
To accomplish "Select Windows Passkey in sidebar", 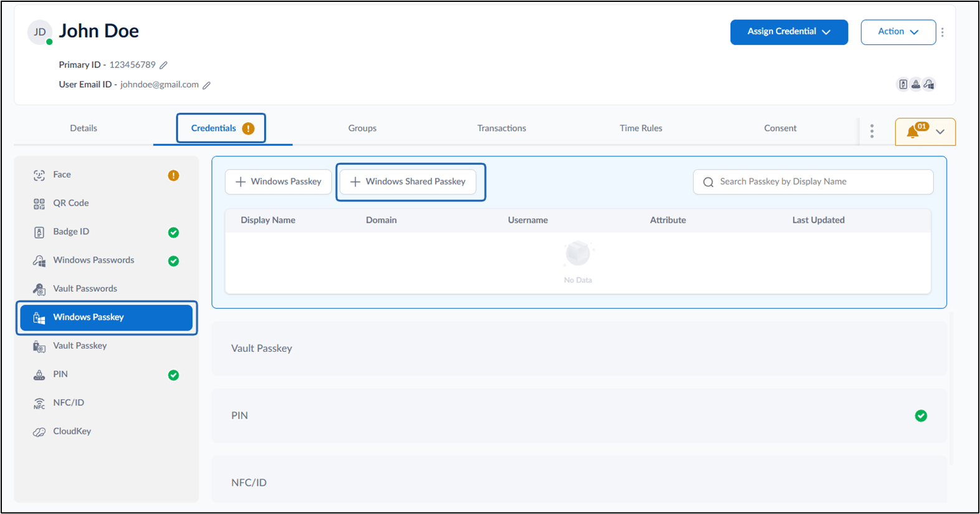I will 106,318.
